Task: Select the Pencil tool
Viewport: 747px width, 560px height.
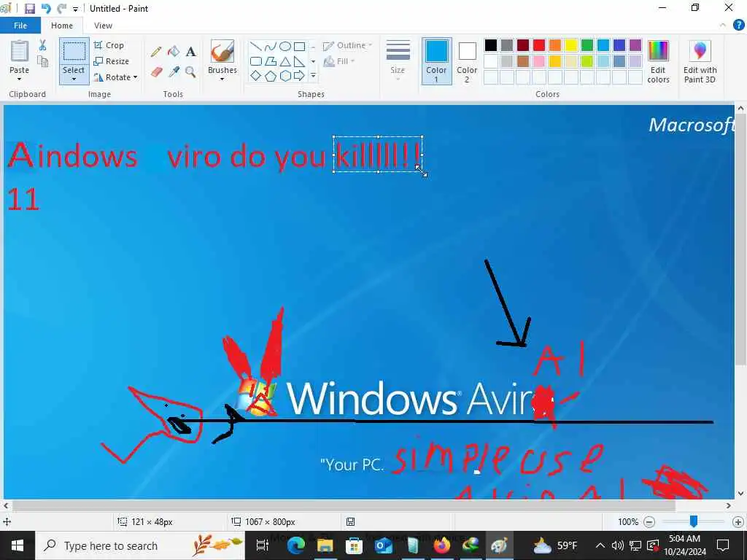Action: [156, 52]
